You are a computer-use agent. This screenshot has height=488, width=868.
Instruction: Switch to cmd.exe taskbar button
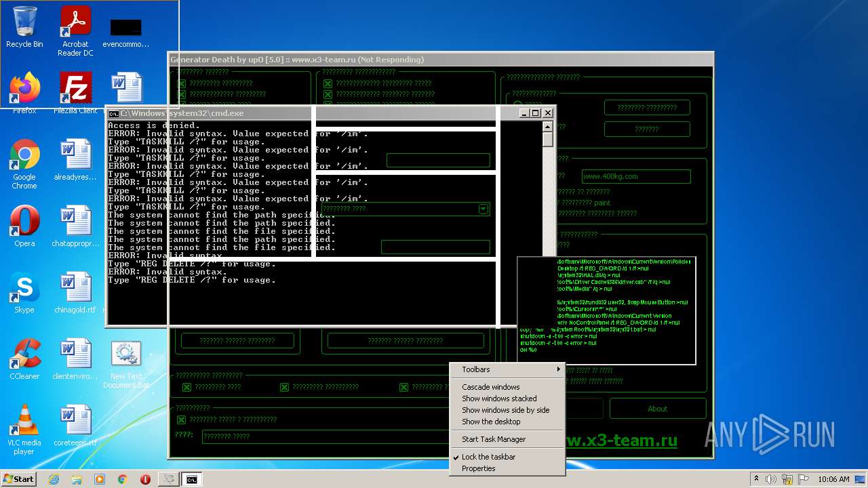pyautogui.click(x=192, y=479)
